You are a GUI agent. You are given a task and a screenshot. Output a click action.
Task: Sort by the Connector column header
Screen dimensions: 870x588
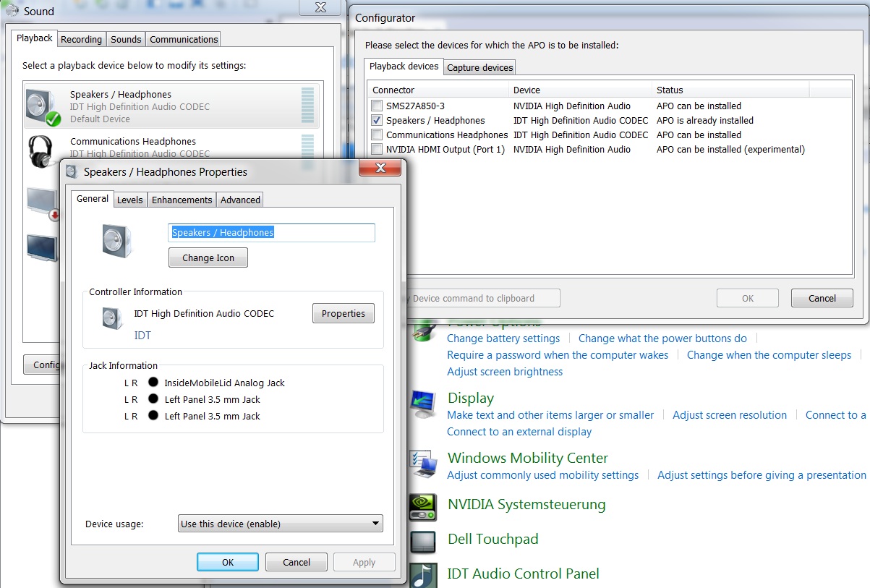[x=438, y=90]
